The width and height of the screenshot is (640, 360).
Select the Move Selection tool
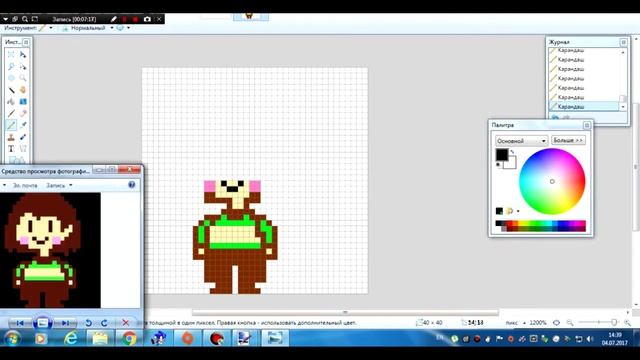click(23, 66)
